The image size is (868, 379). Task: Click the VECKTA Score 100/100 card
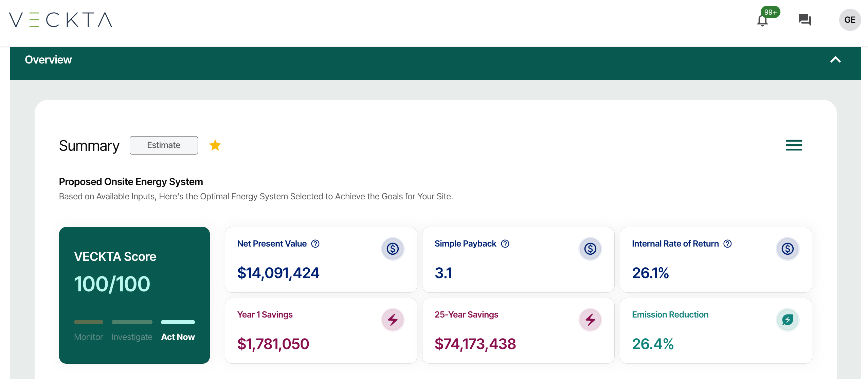134,284
